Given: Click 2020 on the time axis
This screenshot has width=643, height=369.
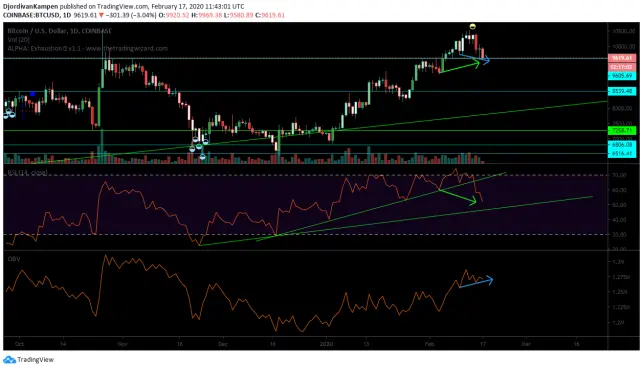Looking at the screenshot, I should click(327, 344).
